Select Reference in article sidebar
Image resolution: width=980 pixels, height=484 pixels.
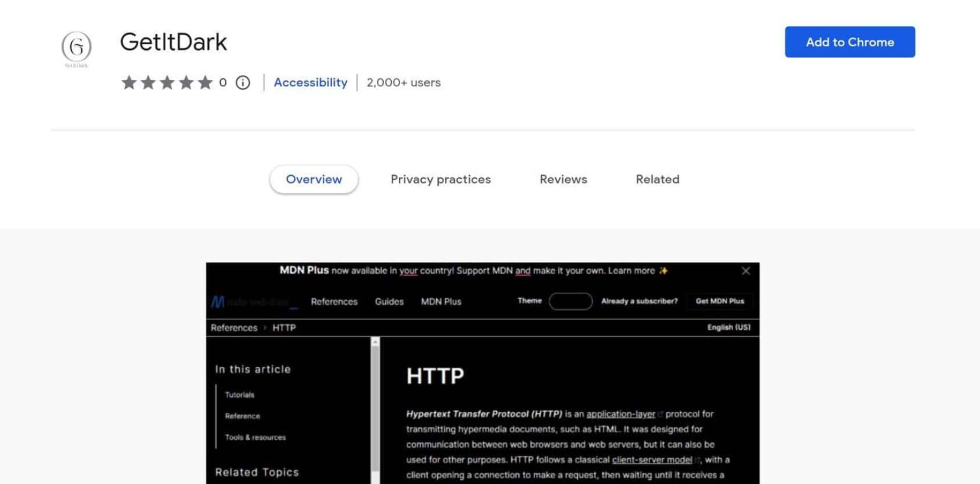[242, 416]
